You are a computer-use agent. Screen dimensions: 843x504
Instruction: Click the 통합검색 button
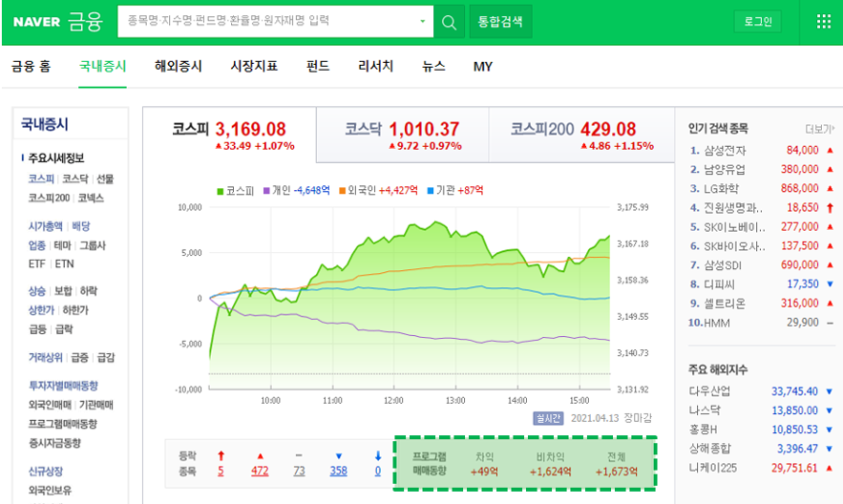pyautogui.click(x=500, y=22)
